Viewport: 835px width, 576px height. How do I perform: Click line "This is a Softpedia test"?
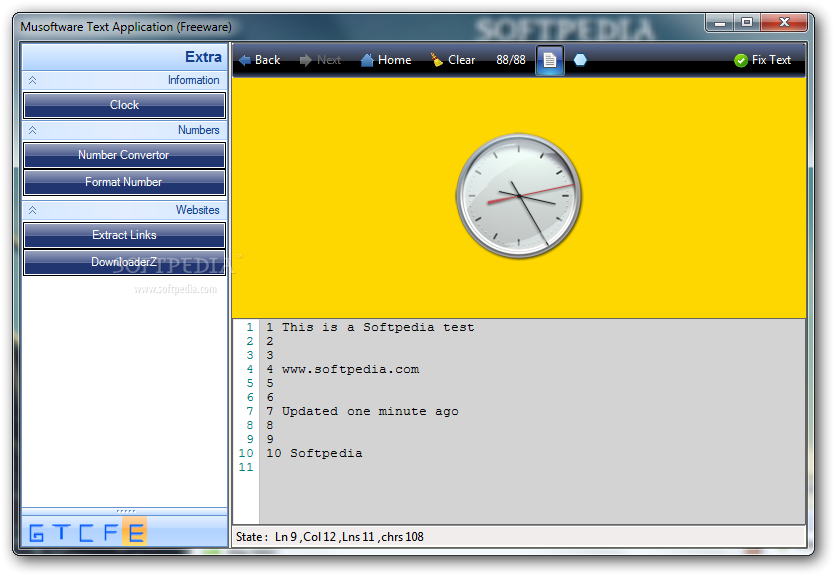coord(378,327)
